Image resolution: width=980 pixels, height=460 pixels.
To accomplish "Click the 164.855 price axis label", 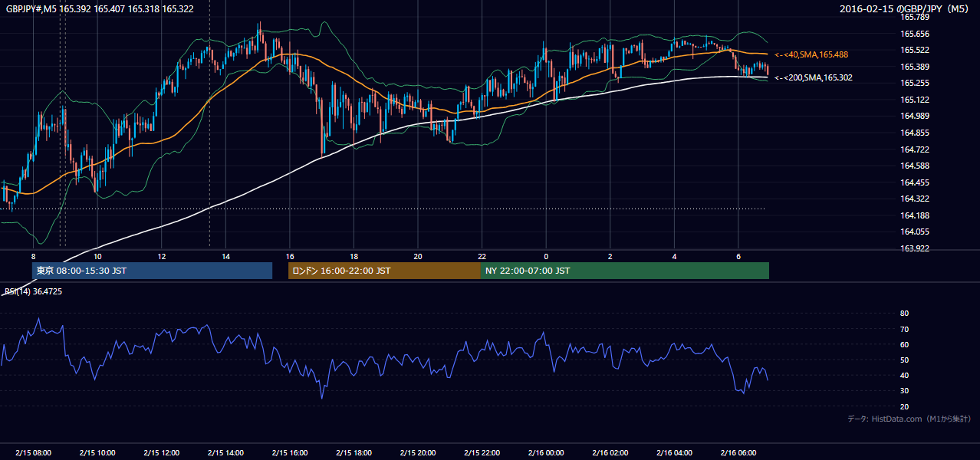I will pos(915,133).
